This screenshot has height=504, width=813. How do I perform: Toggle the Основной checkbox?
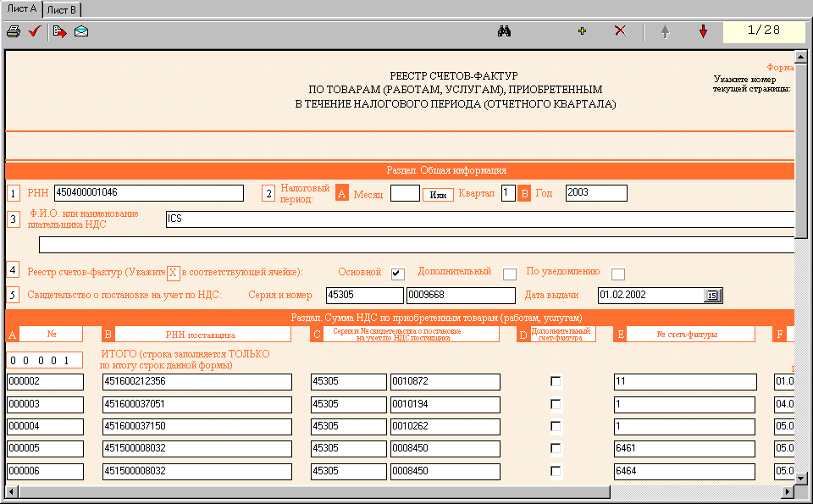coord(398,274)
